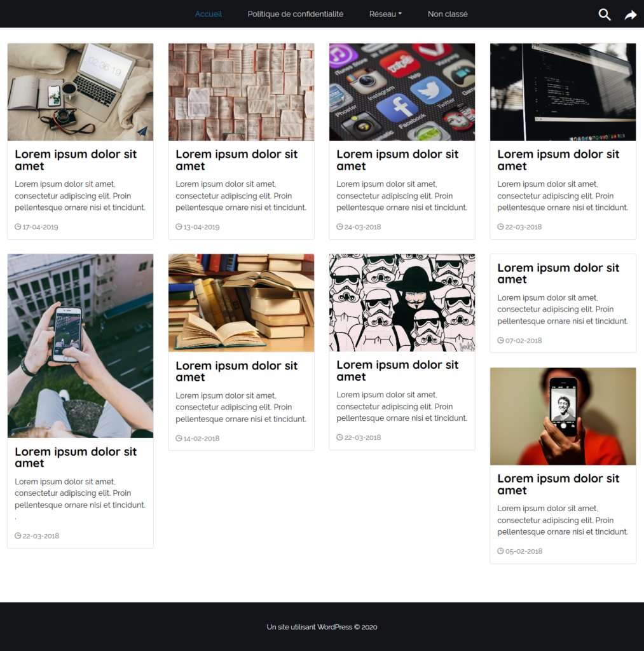Open the Politique de confidentialité page

click(295, 14)
